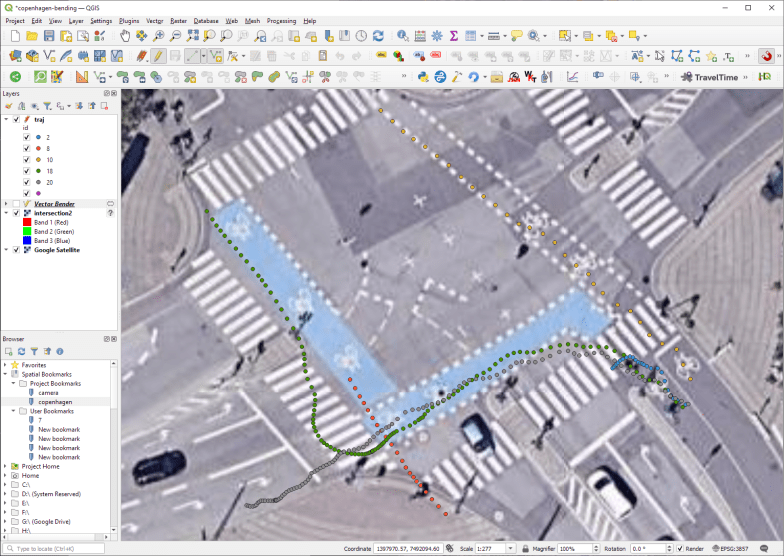Select the Pan Map hand tool
784x556 pixels.
[x=125, y=36]
